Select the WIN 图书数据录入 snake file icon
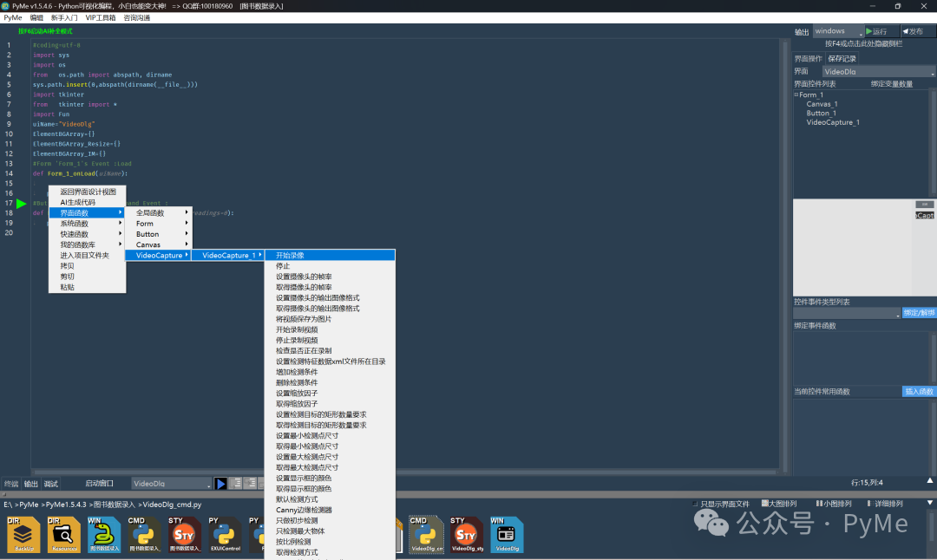Image resolution: width=937 pixels, height=560 pixels. [x=104, y=534]
